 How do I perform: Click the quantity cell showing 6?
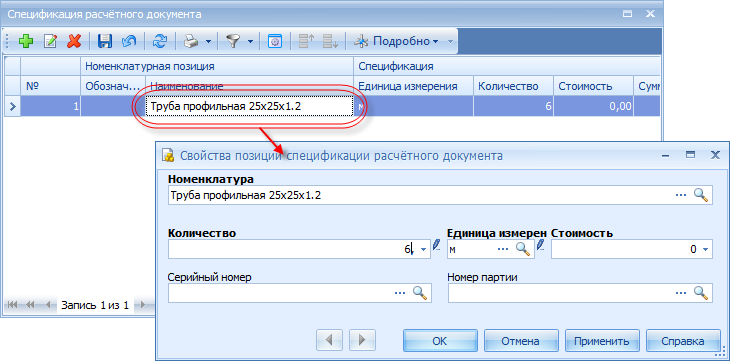[x=514, y=107]
